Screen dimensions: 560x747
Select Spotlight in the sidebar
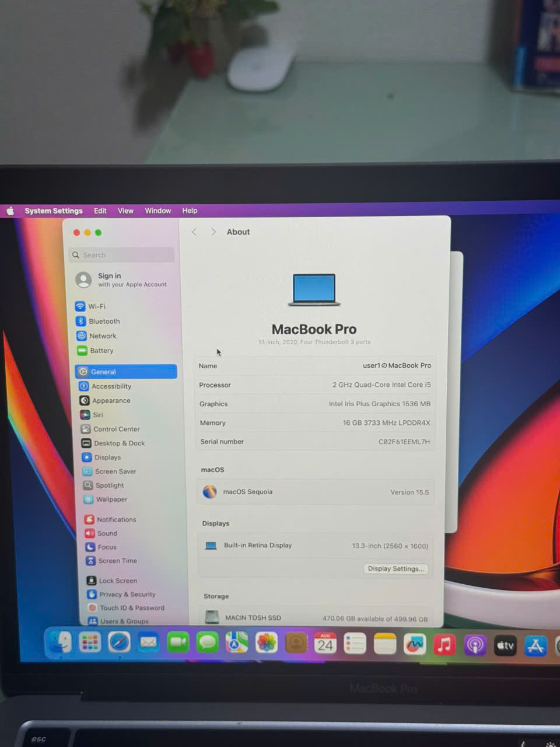click(x=104, y=485)
